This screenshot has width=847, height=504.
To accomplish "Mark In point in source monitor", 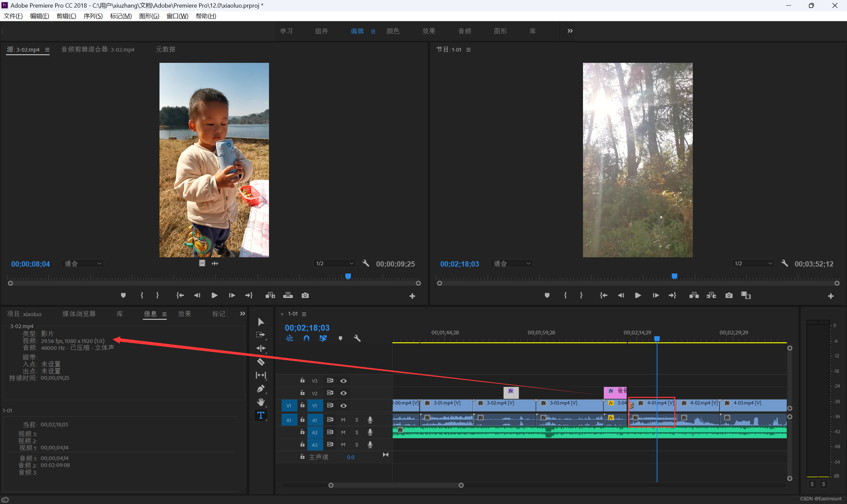I will pos(142,295).
